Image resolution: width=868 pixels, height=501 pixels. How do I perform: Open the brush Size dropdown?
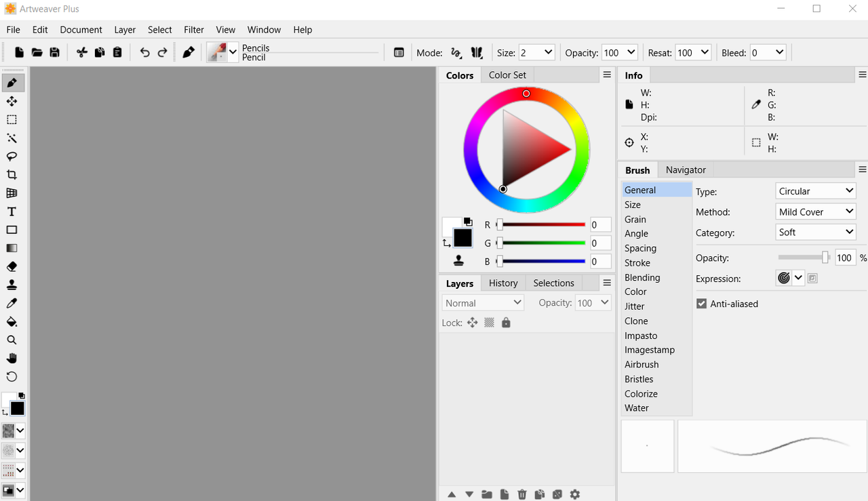pos(549,52)
